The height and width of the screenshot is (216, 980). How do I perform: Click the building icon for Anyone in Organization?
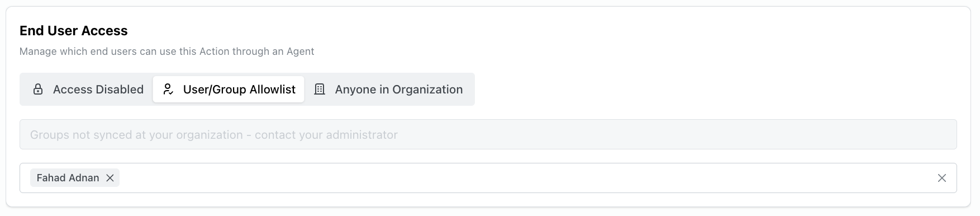[320, 90]
